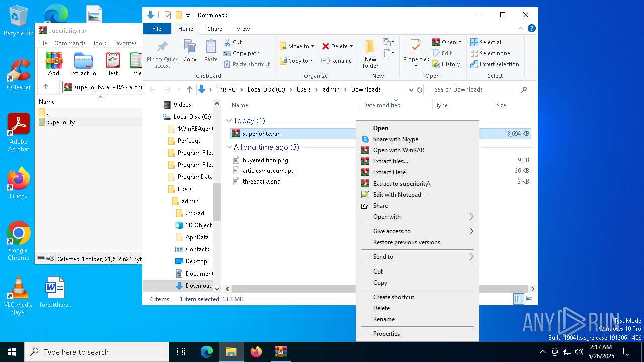Click Up arrow in Explorer navigation
The width and height of the screenshot is (644, 362).
pyautogui.click(x=189, y=89)
